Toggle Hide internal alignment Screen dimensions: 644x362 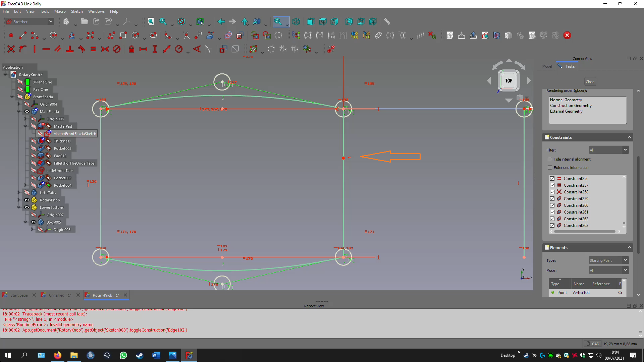(550, 159)
